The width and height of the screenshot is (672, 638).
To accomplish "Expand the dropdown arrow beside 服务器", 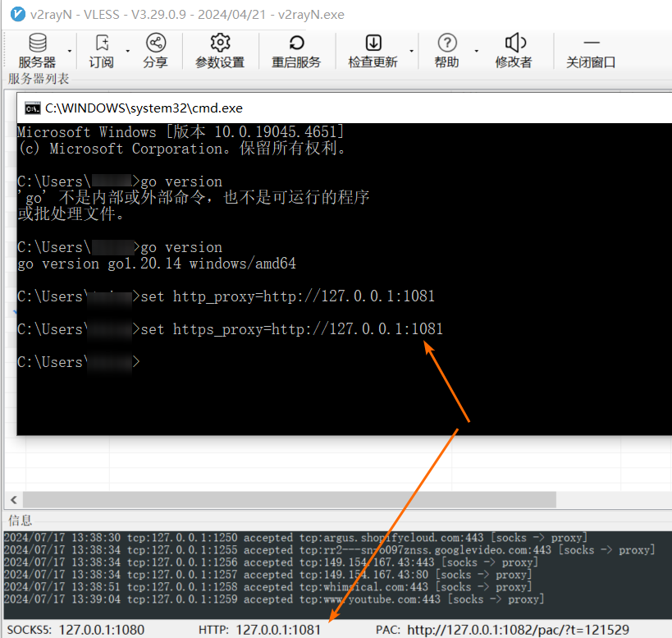I will (x=70, y=52).
